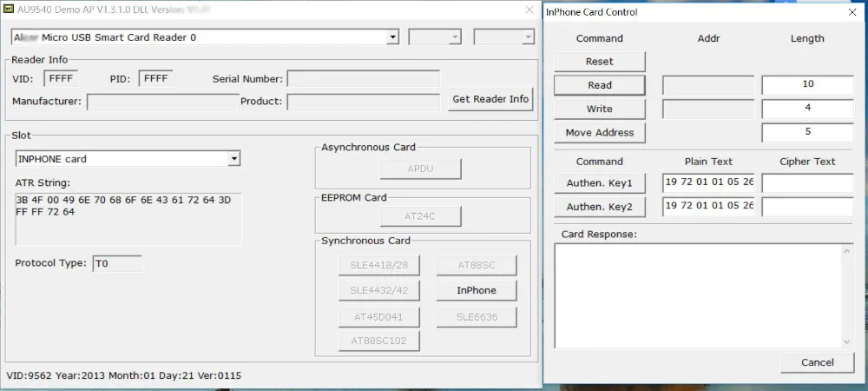Click the Authen. Key1 button

(x=600, y=183)
